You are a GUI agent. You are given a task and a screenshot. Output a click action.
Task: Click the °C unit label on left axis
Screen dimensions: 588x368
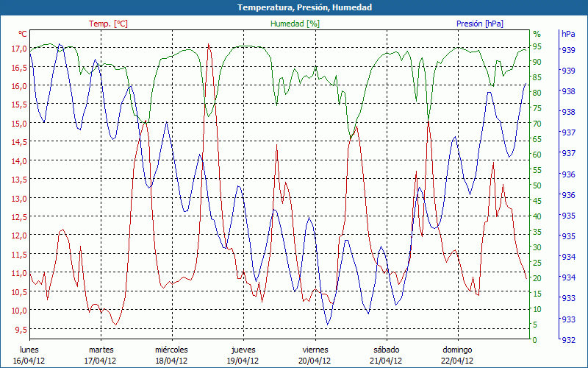[23, 34]
